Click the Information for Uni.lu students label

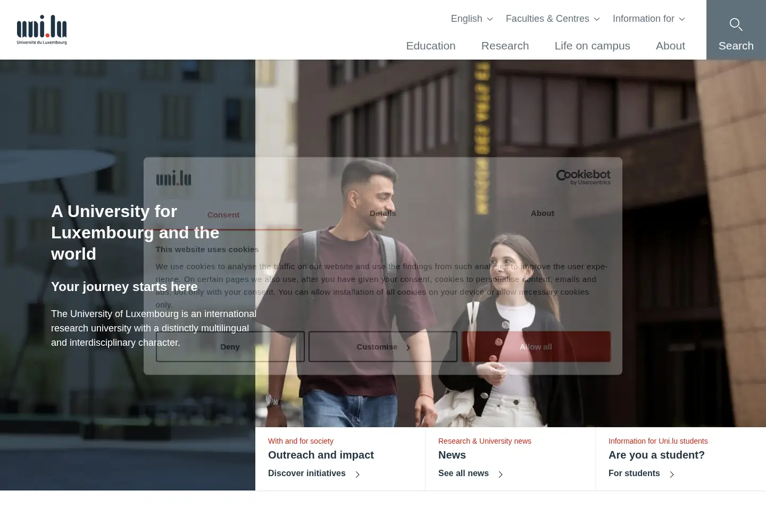point(658,441)
